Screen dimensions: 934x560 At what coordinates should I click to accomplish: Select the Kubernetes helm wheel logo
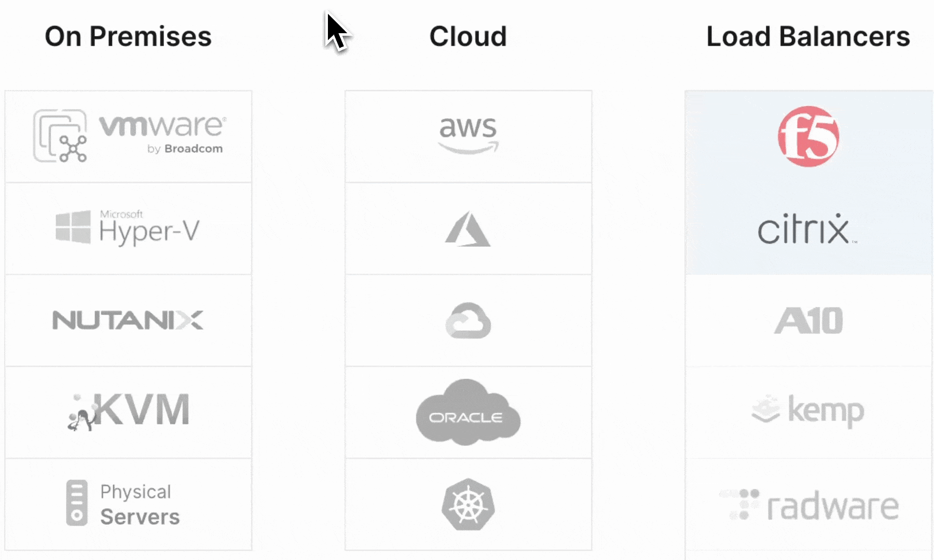[468, 504]
